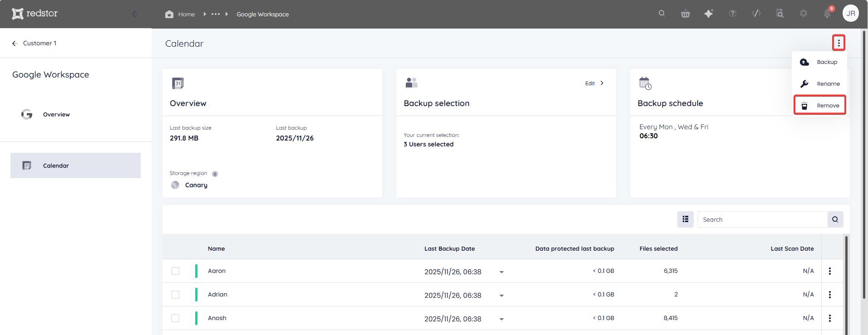Click the search magnifier button beside Search field
Image resolution: width=868 pixels, height=335 pixels.
(x=835, y=219)
